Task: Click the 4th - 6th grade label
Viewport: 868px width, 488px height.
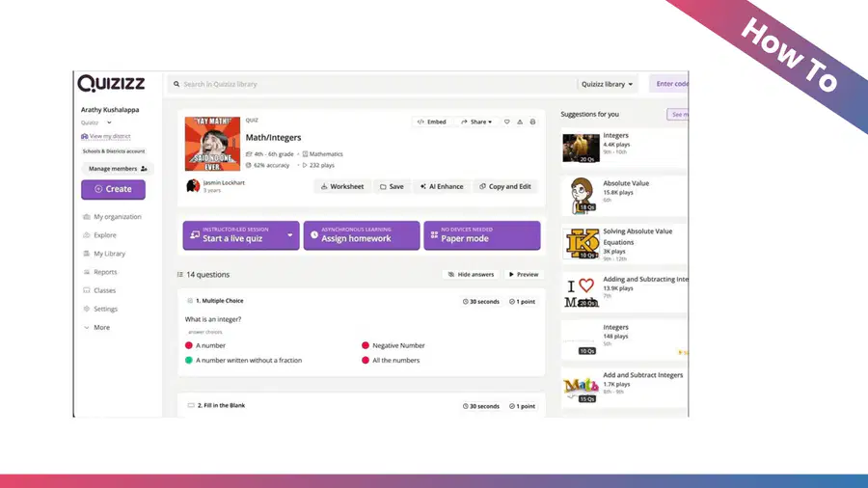Action: click(x=270, y=154)
